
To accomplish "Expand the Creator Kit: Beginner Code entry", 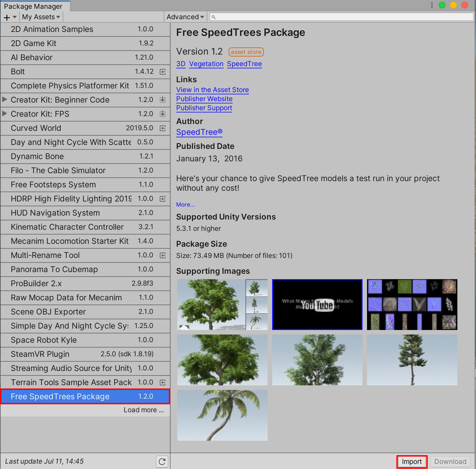I will [5, 99].
